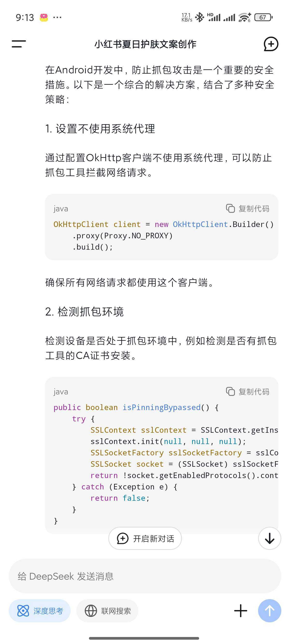The width and height of the screenshot is (290, 644).
Task: Select the java label of first code block
Action: pos(61,208)
